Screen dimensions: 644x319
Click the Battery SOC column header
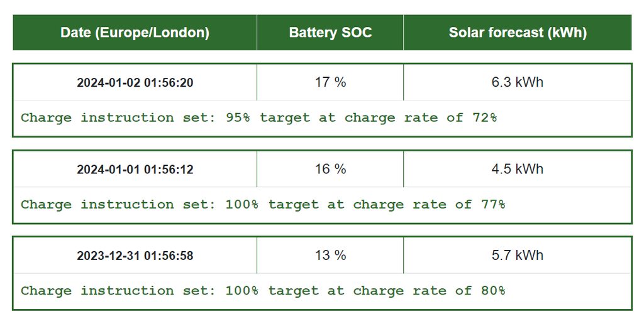[330, 33]
